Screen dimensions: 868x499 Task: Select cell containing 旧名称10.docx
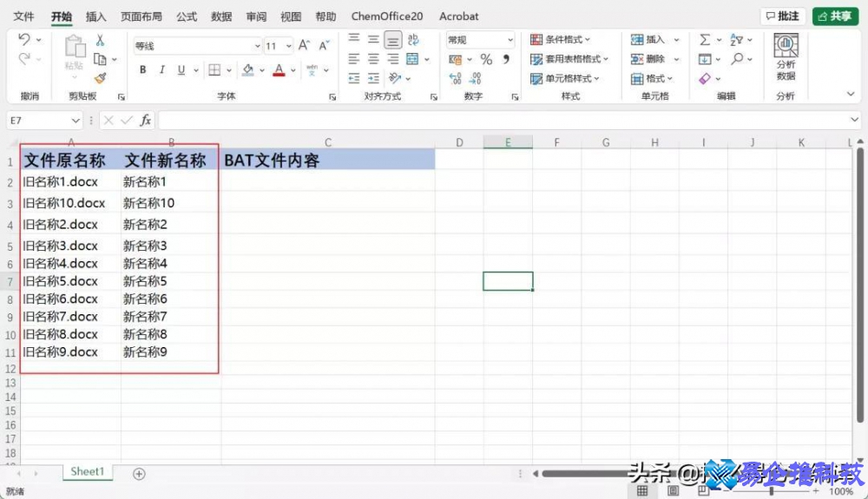(70, 203)
